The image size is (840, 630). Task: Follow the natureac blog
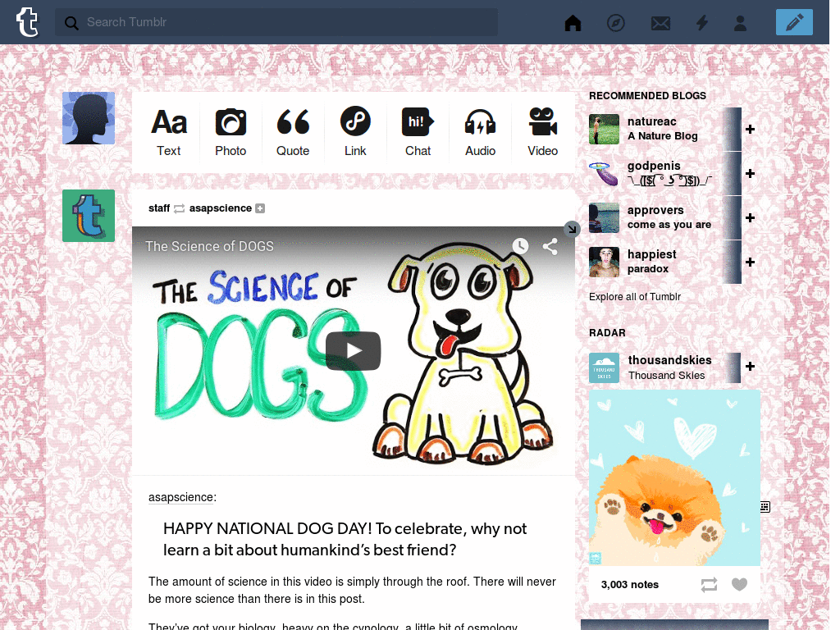pyautogui.click(x=750, y=129)
